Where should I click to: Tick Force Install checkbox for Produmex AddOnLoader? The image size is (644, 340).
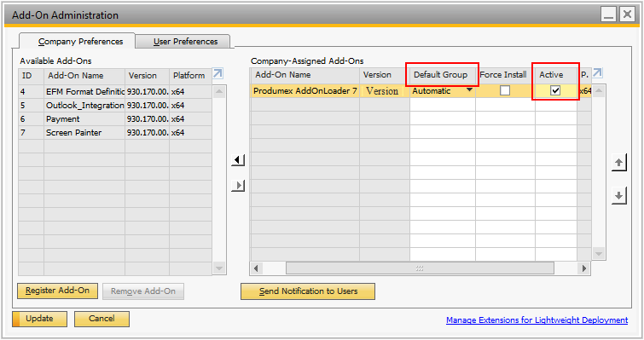(x=505, y=90)
